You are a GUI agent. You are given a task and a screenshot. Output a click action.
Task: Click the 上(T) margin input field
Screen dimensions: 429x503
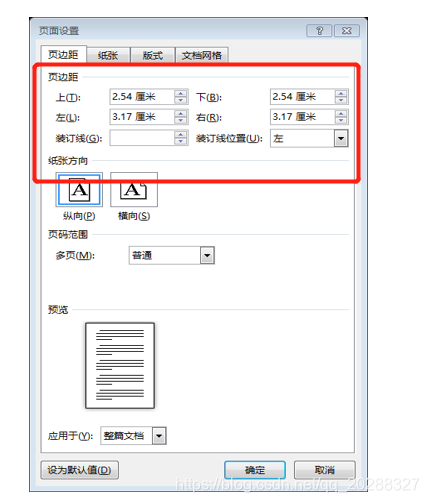tap(142, 97)
